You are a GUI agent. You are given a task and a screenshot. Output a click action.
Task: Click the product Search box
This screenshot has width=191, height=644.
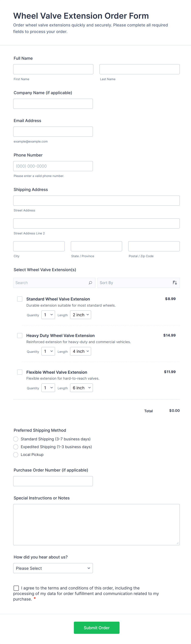pyautogui.click(x=50, y=283)
